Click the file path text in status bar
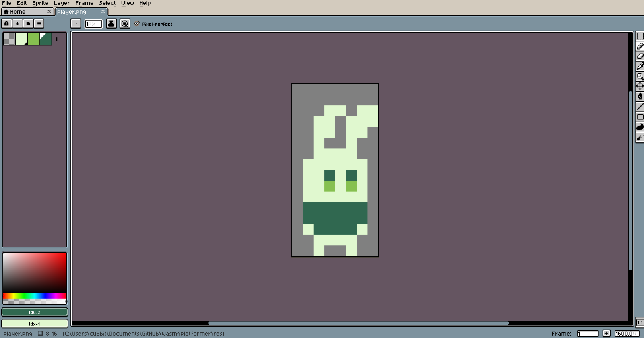This screenshot has height=338, width=644. [x=143, y=334]
